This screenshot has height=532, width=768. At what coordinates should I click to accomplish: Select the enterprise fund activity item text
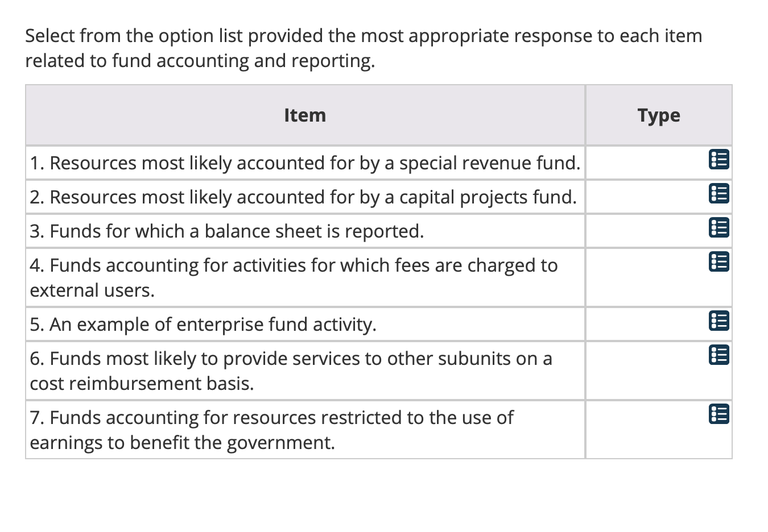coord(203,325)
